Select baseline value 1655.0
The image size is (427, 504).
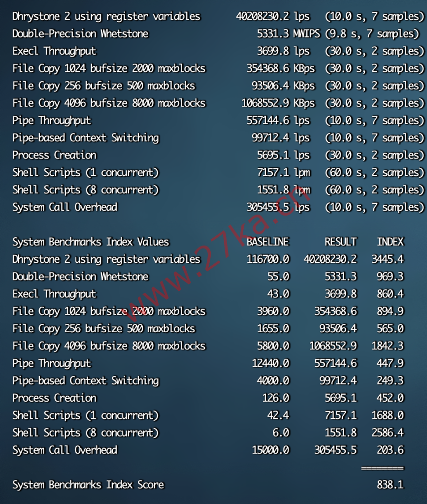273,329
